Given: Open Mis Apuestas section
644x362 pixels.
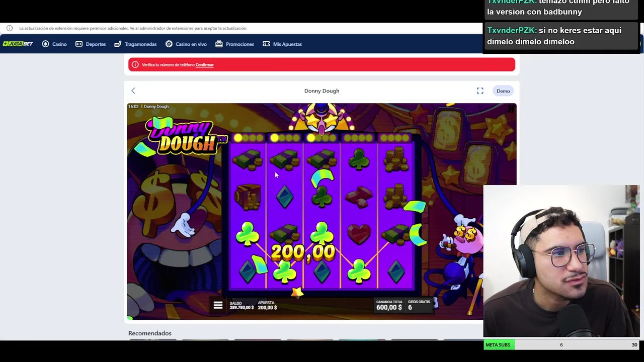Looking at the screenshot, I should [x=282, y=44].
